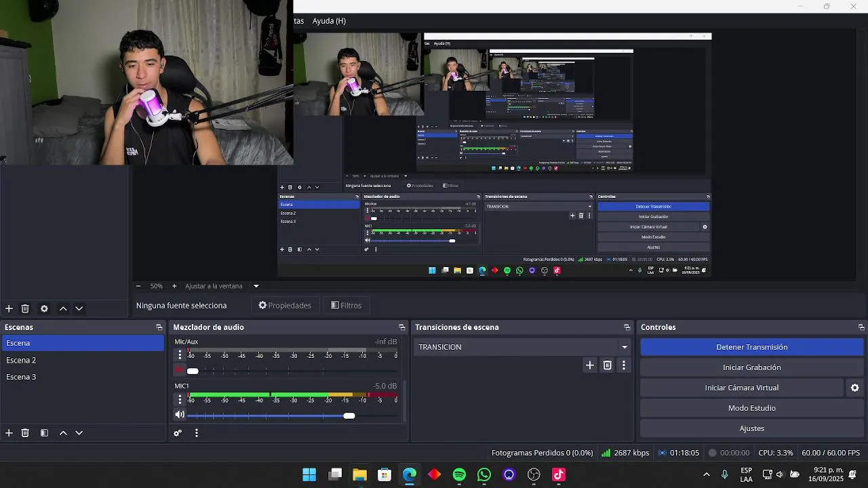Viewport: 868px width, 488px height.
Task: Click the audio mixer vertical scrollbar
Action: point(406,401)
